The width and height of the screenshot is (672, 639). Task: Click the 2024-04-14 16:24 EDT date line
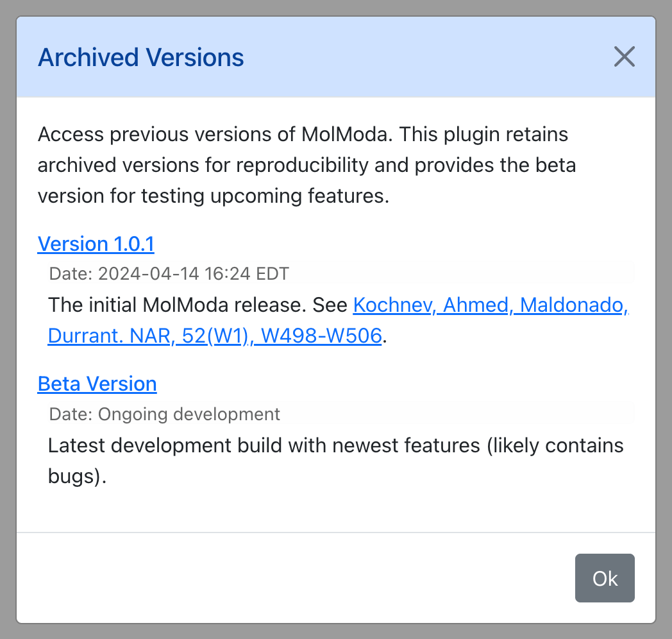pos(169,273)
